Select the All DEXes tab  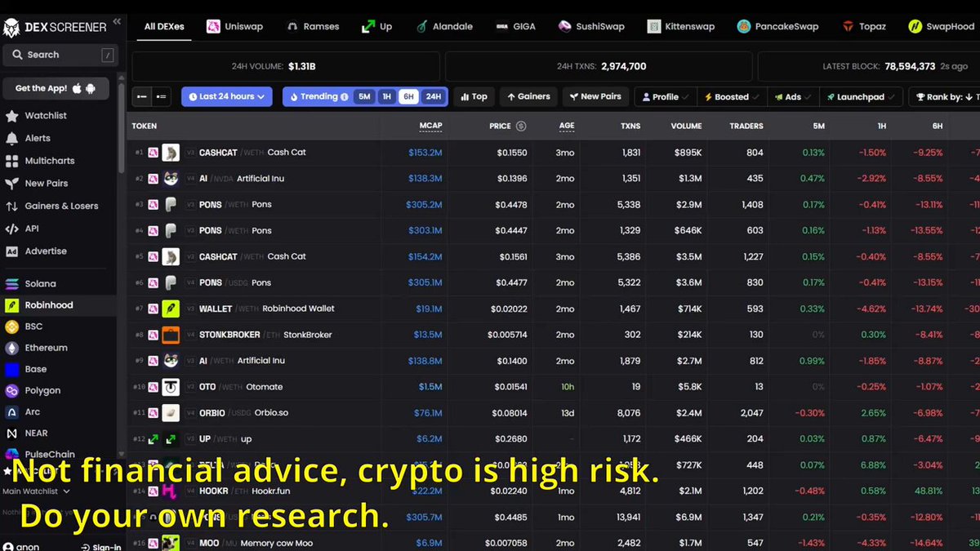(x=164, y=26)
